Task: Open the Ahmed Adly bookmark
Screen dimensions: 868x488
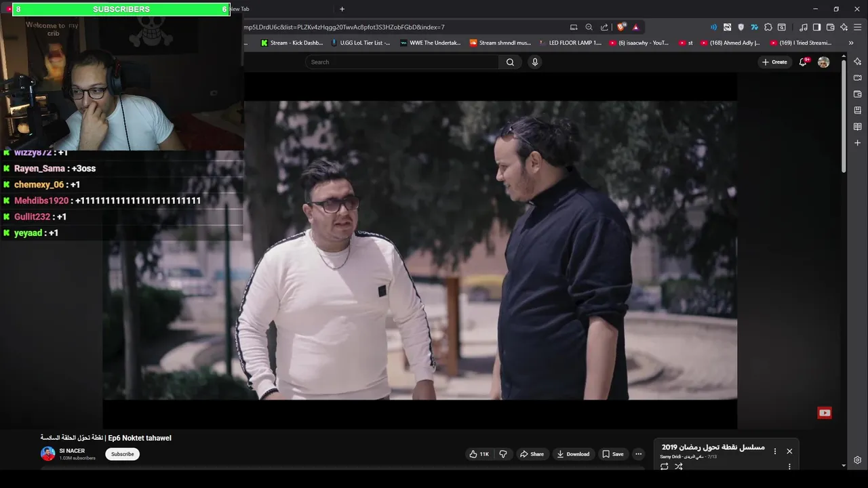Action: [x=730, y=43]
